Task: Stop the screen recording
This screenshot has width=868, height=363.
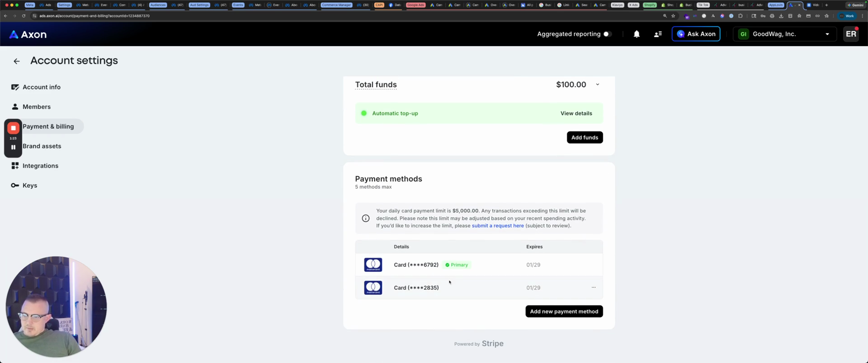Action: pos(13,128)
